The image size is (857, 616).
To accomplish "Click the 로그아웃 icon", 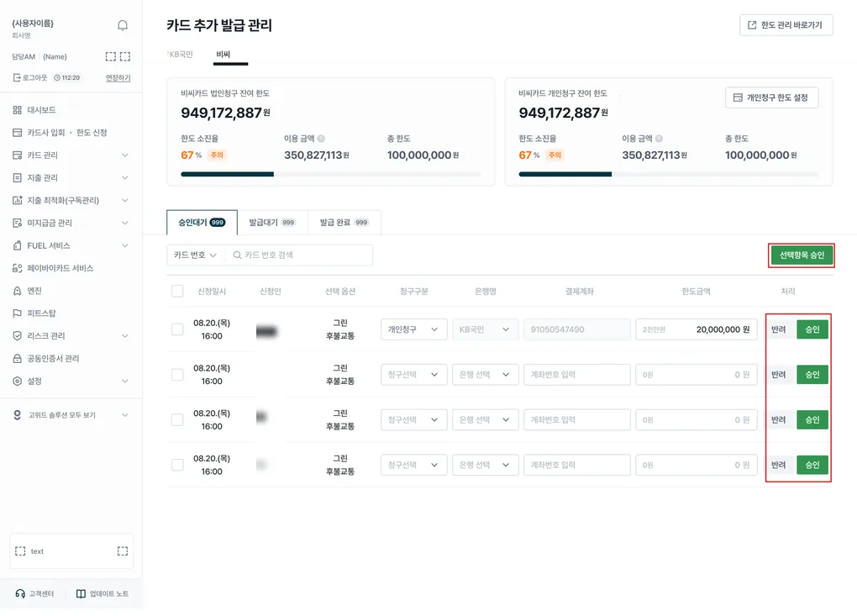I will coord(17,77).
